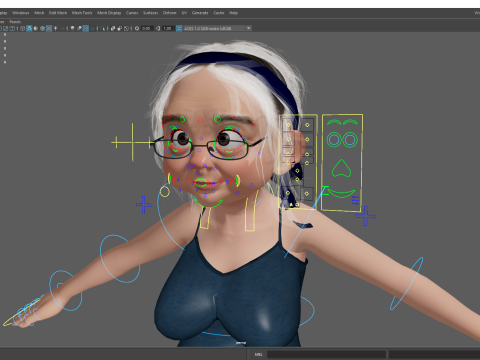Open the ACES view transform dropdown

point(217,28)
